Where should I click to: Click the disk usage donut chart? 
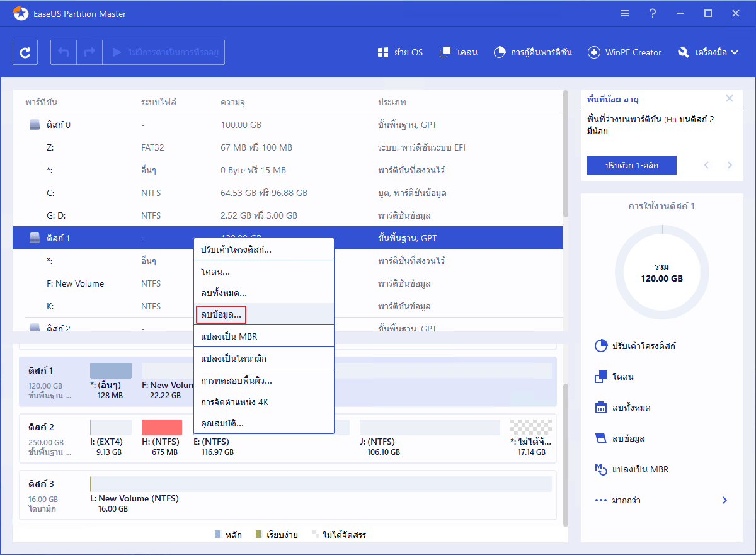click(662, 272)
